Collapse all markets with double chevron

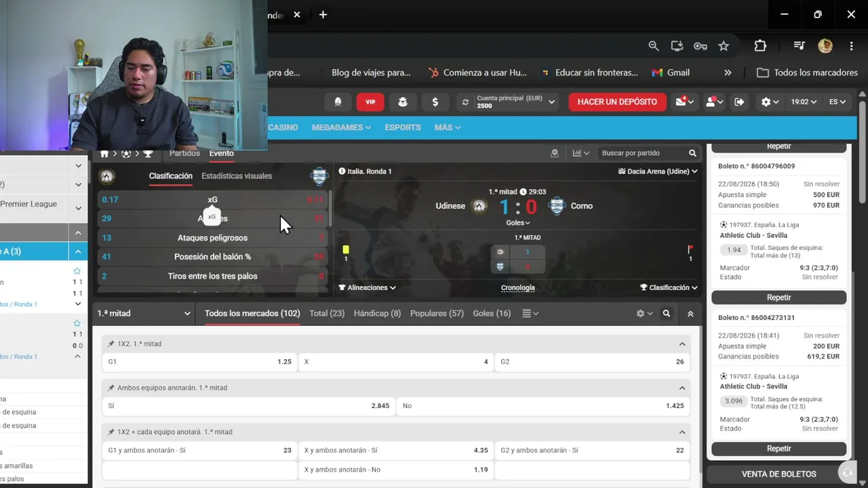[x=690, y=314]
